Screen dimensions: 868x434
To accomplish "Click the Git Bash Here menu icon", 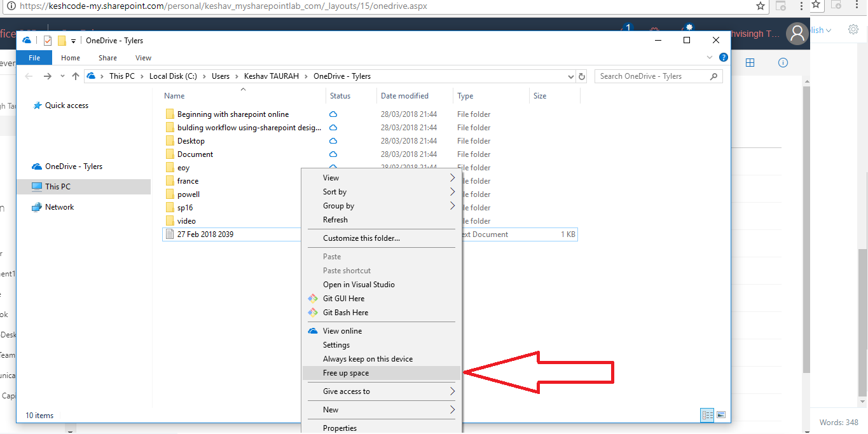I will (312, 313).
